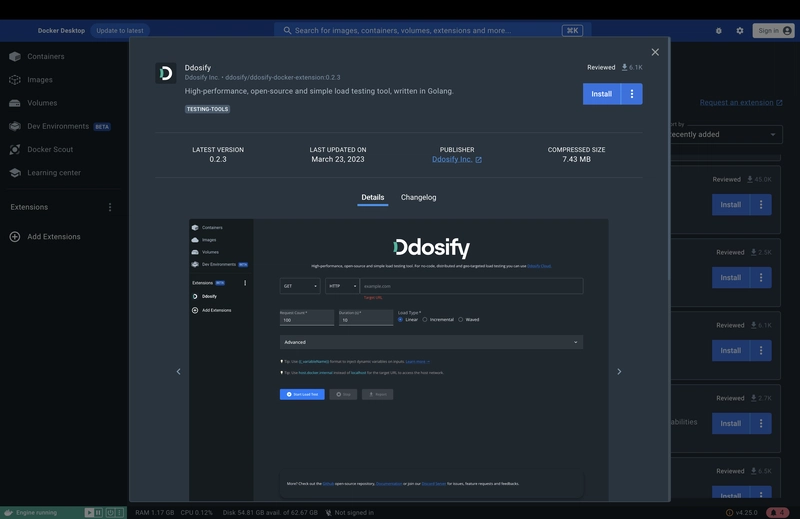Show the next screenshot in carousel
800x519 pixels.
click(619, 372)
